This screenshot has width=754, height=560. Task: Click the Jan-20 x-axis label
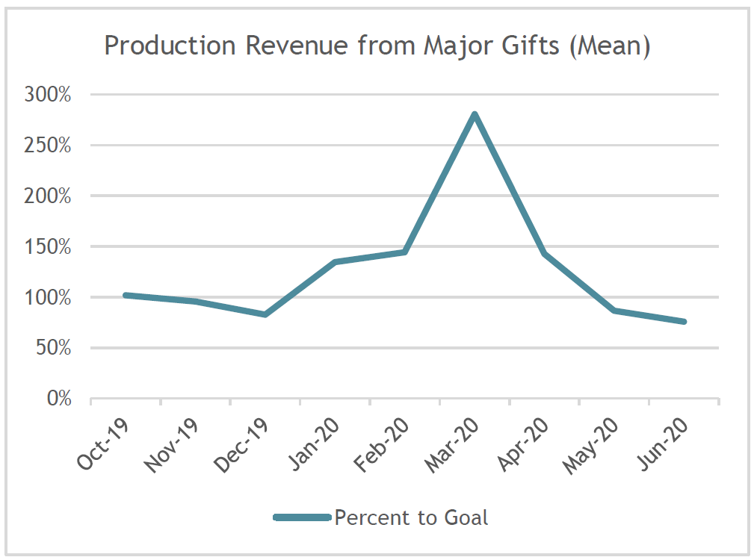click(314, 444)
